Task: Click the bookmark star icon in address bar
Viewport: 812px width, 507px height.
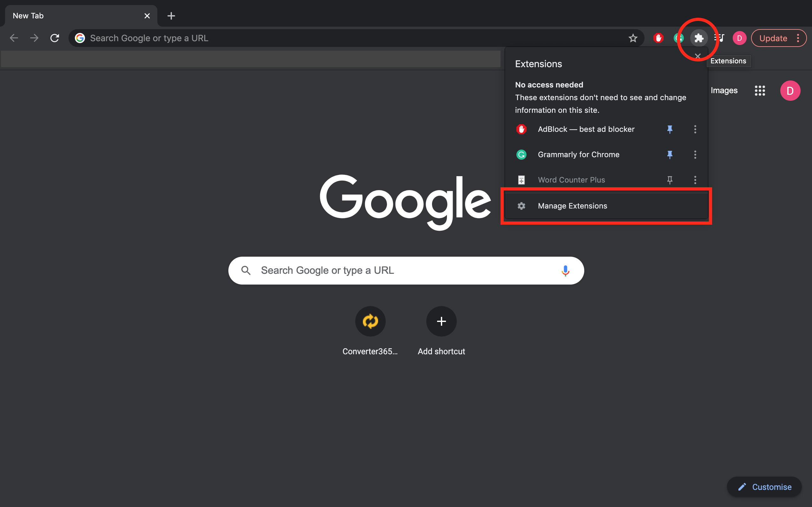Action: (633, 38)
